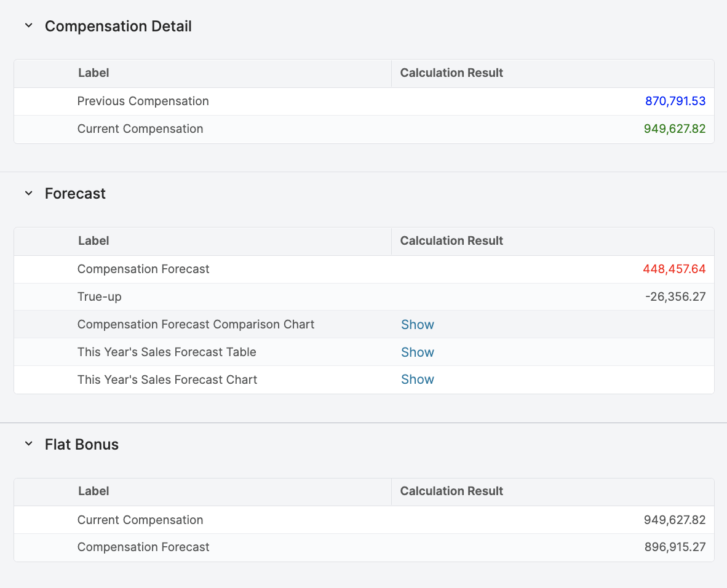Click Calculation Result header in Flat Bonus table

[451, 491]
